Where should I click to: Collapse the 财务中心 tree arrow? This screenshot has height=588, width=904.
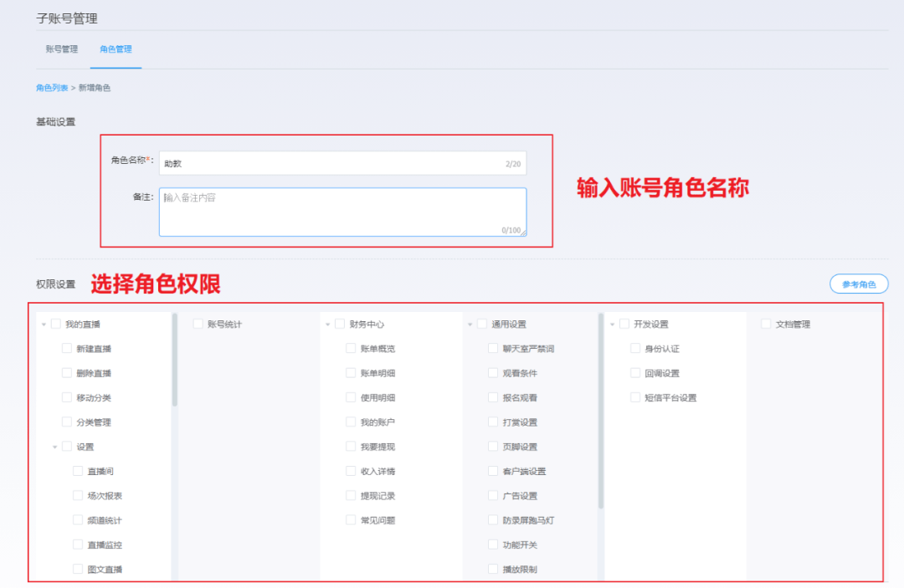pos(327,325)
